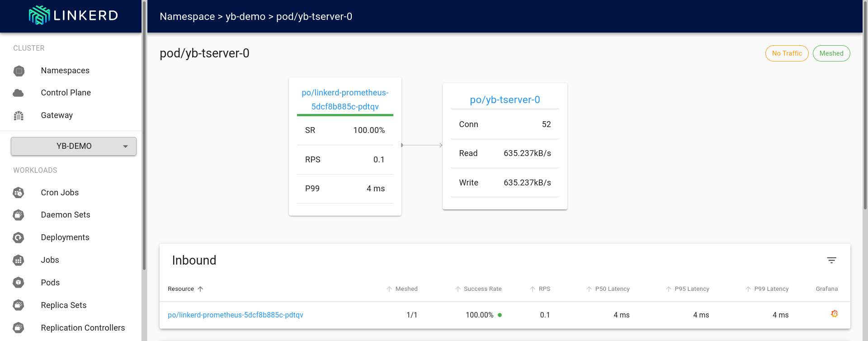Click the Gateway arch icon
This screenshot has height=341, width=868.
(19, 115)
